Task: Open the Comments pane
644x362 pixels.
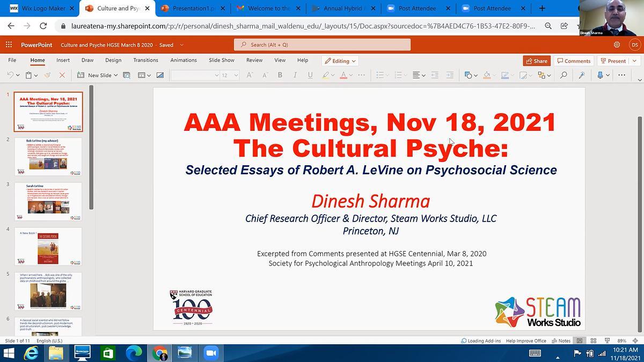Action: coord(573,61)
